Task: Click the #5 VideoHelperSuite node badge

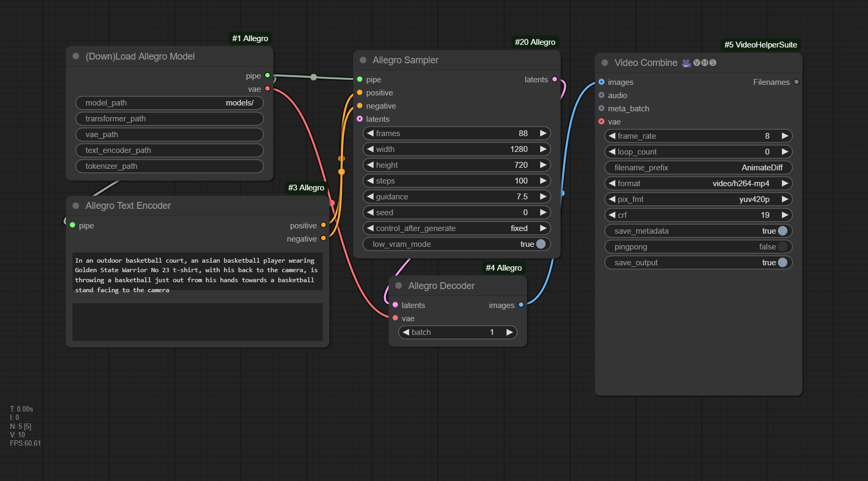Action: (760, 45)
